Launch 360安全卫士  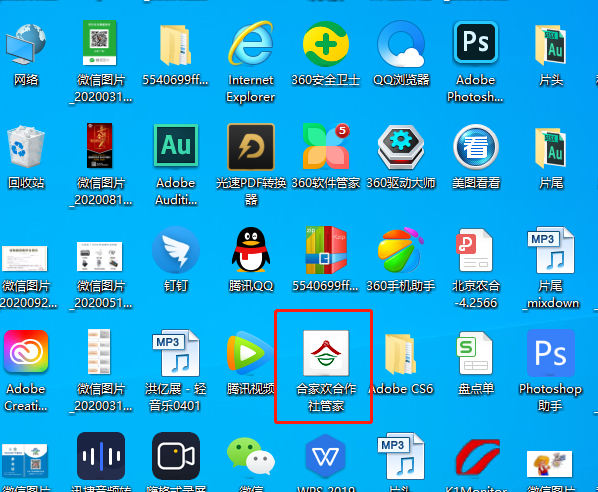pos(326,44)
